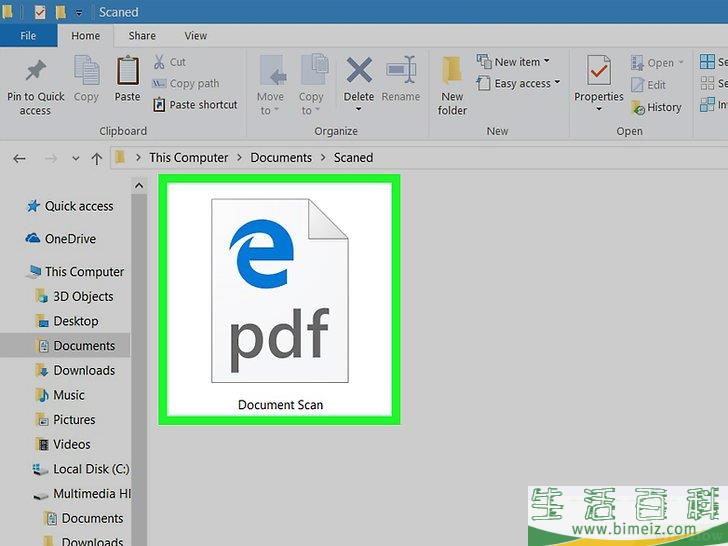Image resolution: width=728 pixels, height=546 pixels.
Task: Select Documents under Multimedia drive
Action: [x=84, y=518]
